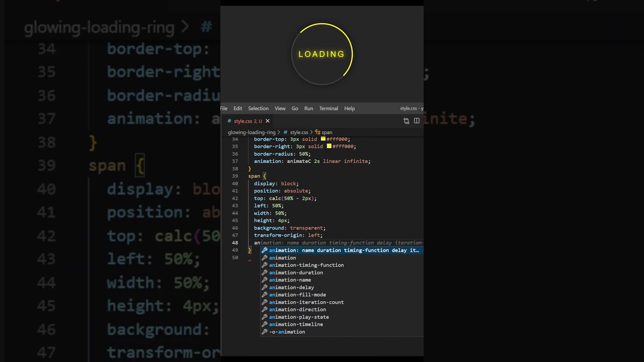Click wrench icon beside animation-timeline
Viewport: 644px width, 362px height.
(265, 324)
